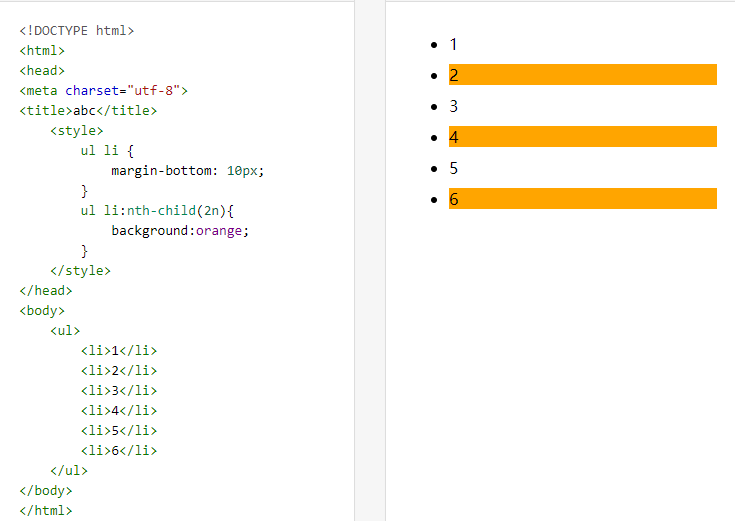Click the closing </body> tag
This screenshot has height=521, width=735.
pos(46,491)
